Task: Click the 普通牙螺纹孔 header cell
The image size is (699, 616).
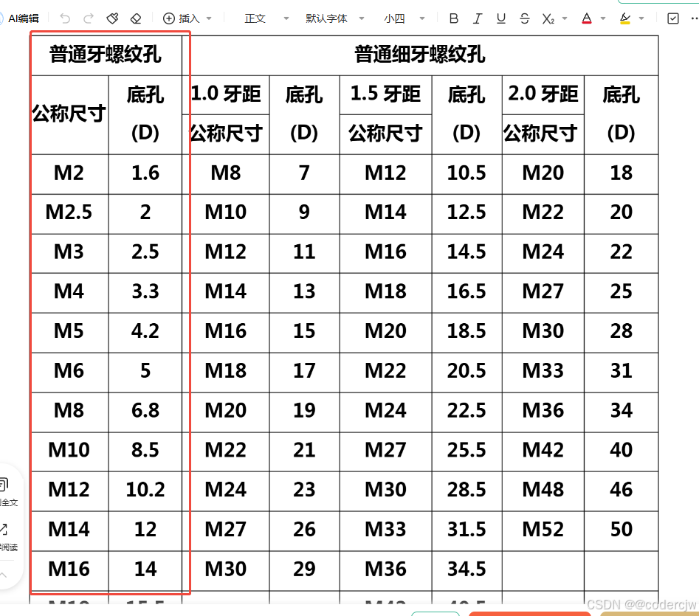Action: 106,55
